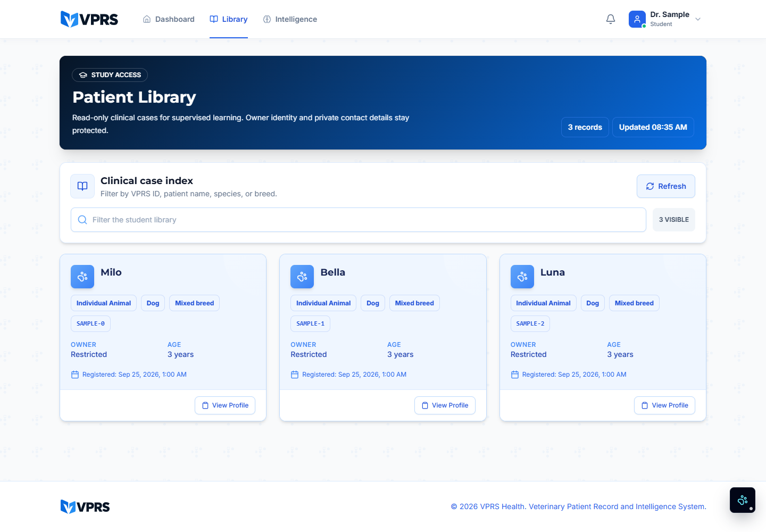View Luna's profile
This screenshot has width=766, height=532.
coord(665,405)
